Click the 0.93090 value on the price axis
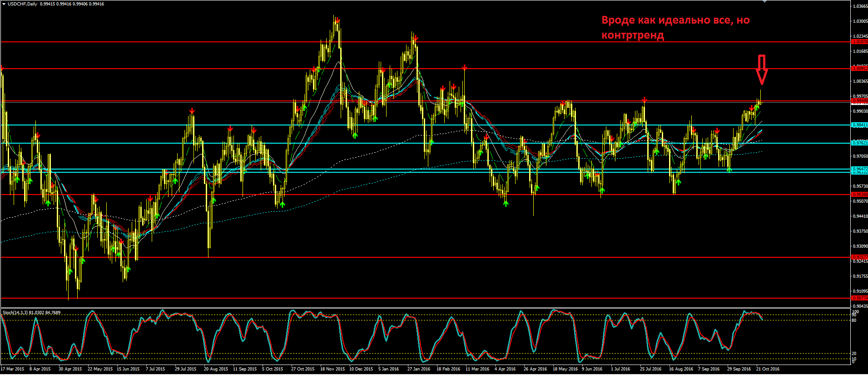Viewport: 868px width, 375px height. (x=860, y=246)
